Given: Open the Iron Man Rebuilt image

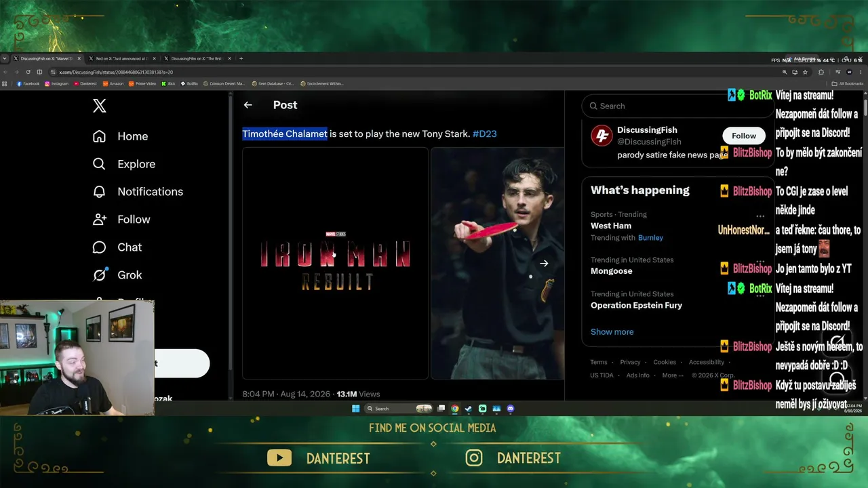Looking at the screenshot, I should (x=336, y=264).
